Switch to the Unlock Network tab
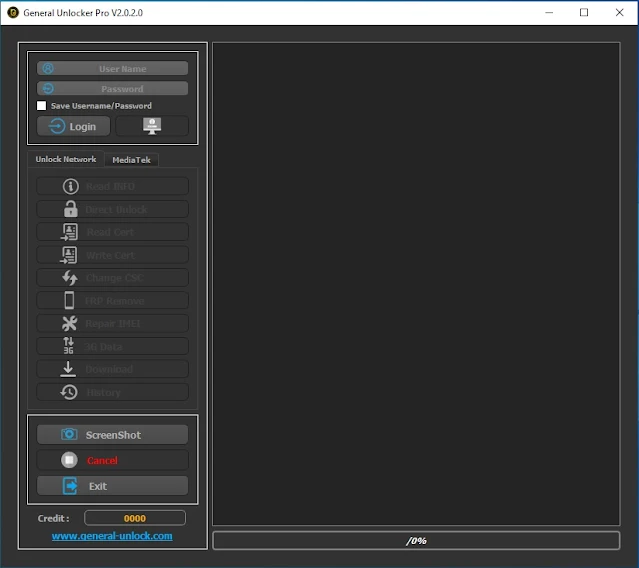This screenshot has height=568, width=639. (66, 159)
